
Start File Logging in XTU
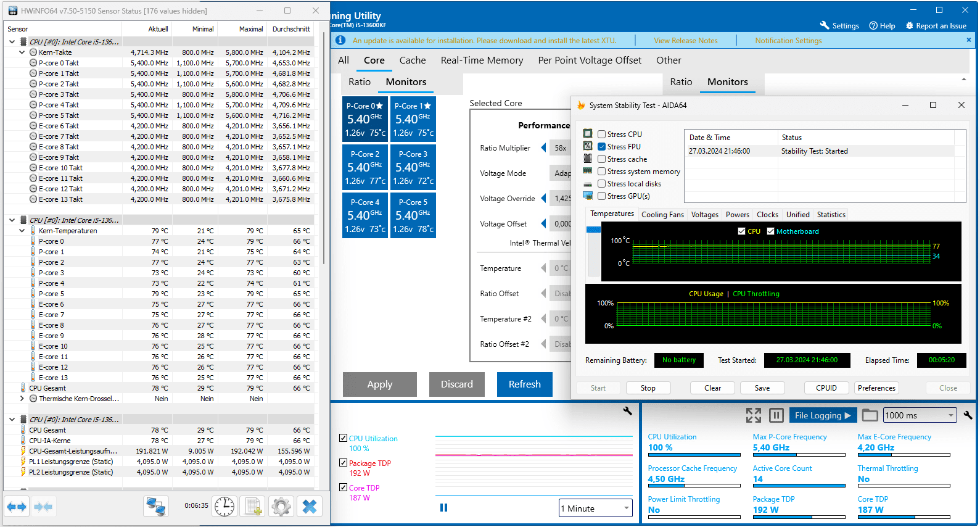(x=823, y=415)
